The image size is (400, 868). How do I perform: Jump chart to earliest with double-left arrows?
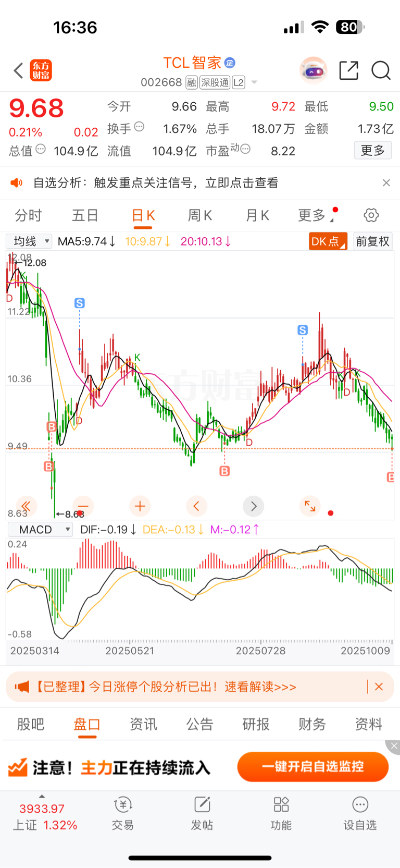tap(26, 506)
